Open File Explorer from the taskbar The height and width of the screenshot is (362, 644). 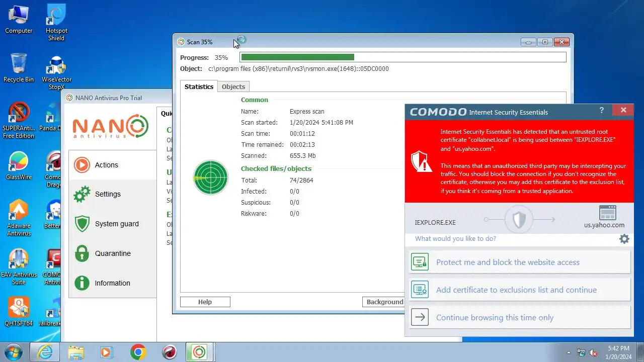[x=76, y=352]
